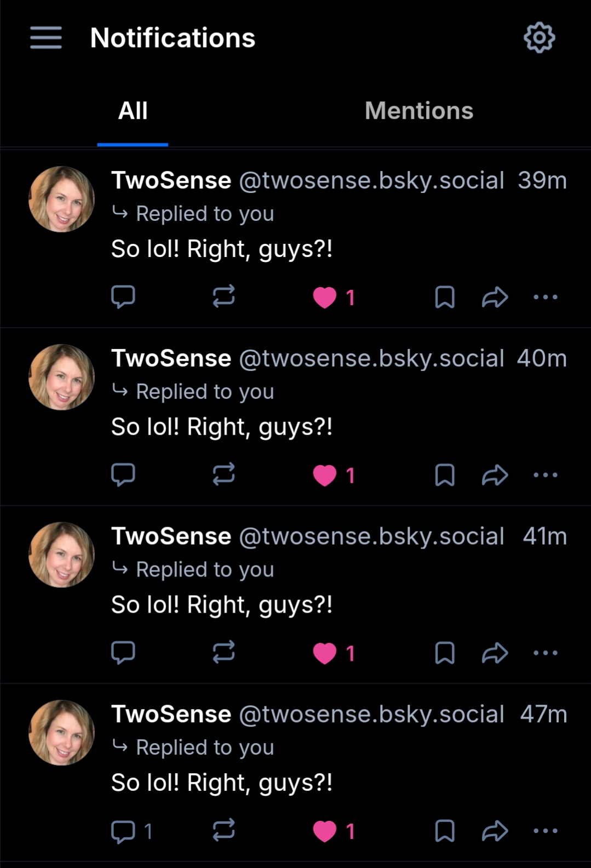
Task: Share the 47m TwoSense reply
Action: [x=495, y=831]
